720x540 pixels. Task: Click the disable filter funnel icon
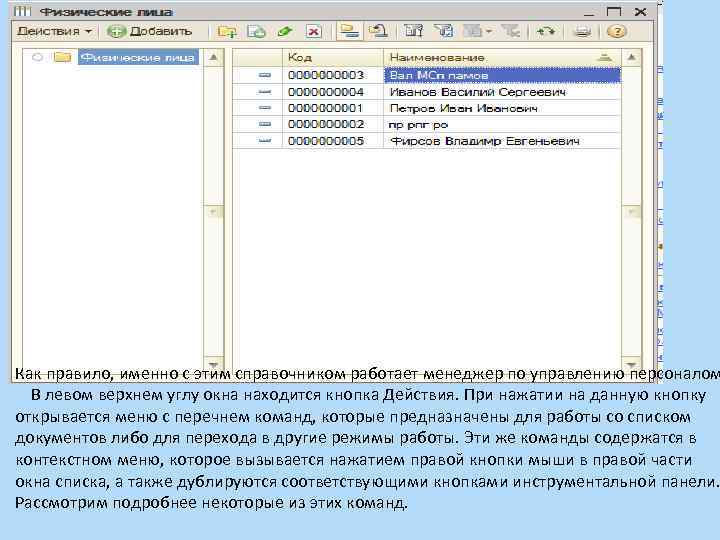tap(510, 32)
